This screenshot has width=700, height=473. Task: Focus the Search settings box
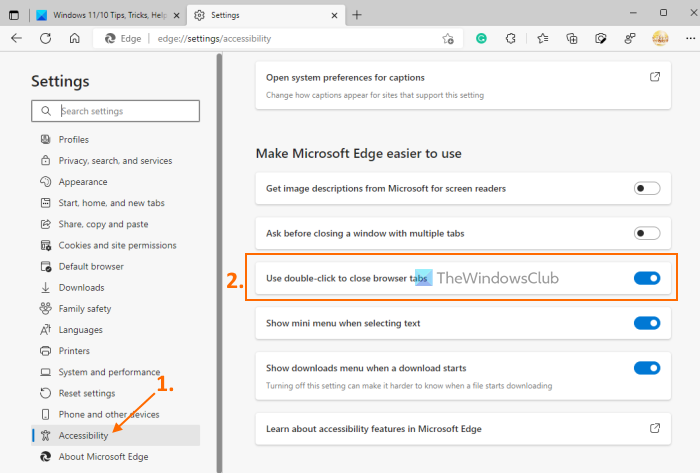(115, 111)
